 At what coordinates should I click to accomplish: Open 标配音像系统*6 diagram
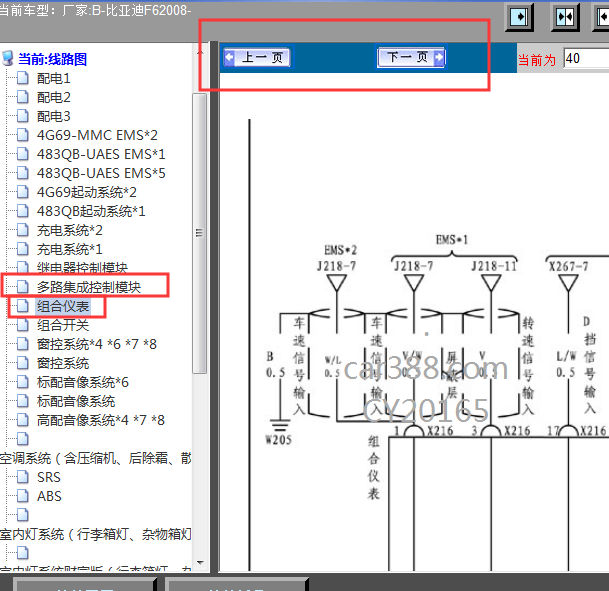pos(83,382)
